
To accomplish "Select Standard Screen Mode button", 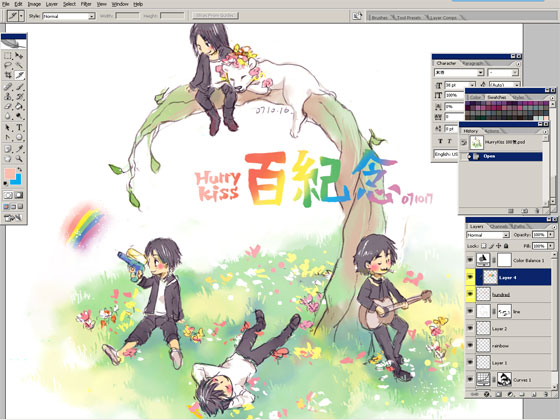I will pyautogui.click(x=6, y=207).
